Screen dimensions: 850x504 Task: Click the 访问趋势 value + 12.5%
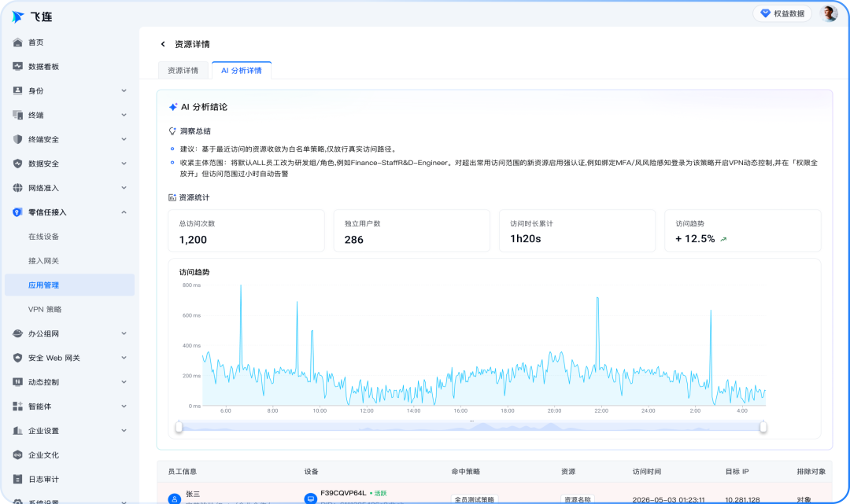pos(695,239)
